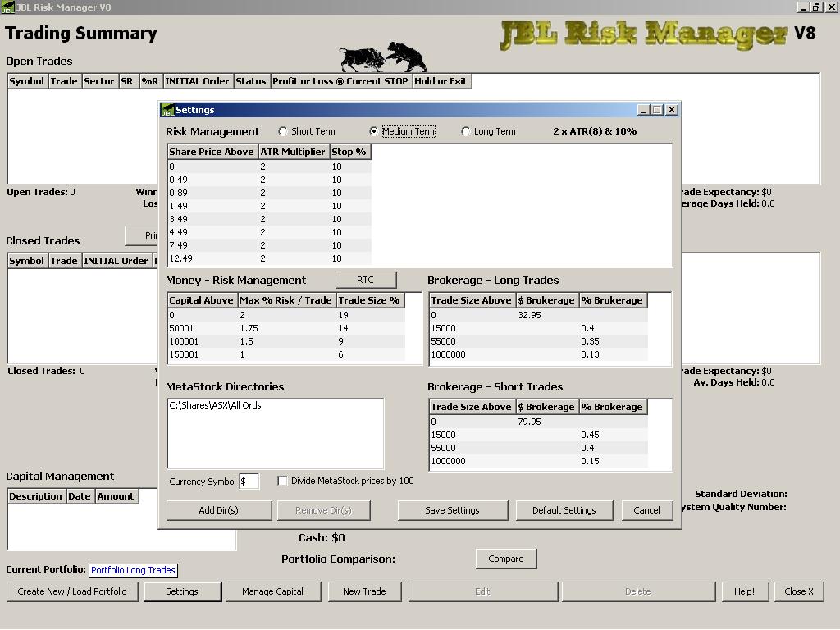Click the Compare button
This screenshot has width=840, height=630.
tap(505, 559)
